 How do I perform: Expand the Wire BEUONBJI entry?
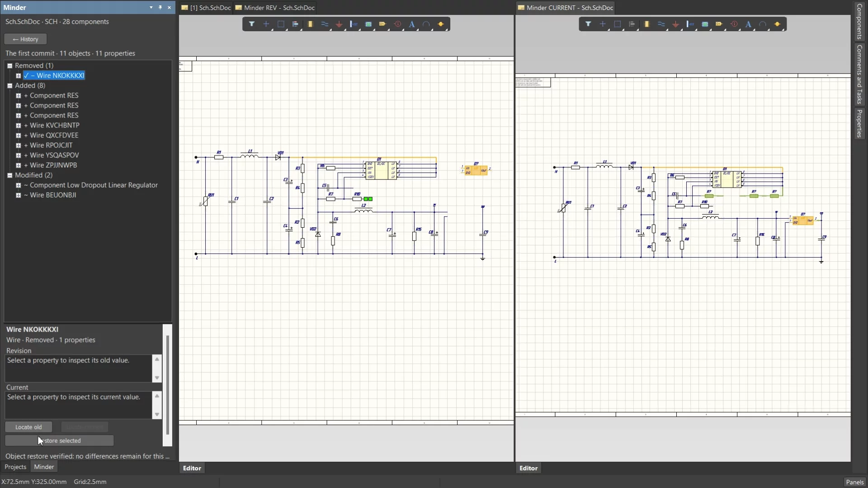19,195
